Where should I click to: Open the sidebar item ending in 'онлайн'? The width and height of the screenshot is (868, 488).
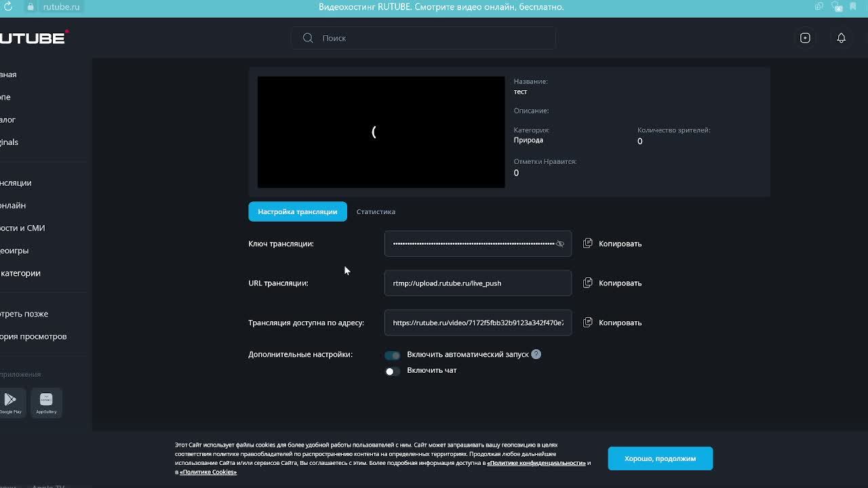pyautogui.click(x=13, y=205)
